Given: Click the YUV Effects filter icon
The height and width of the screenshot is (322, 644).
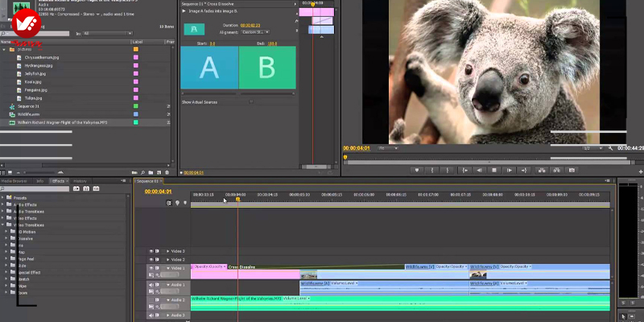Looking at the screenshot, I should pos(96,188).
